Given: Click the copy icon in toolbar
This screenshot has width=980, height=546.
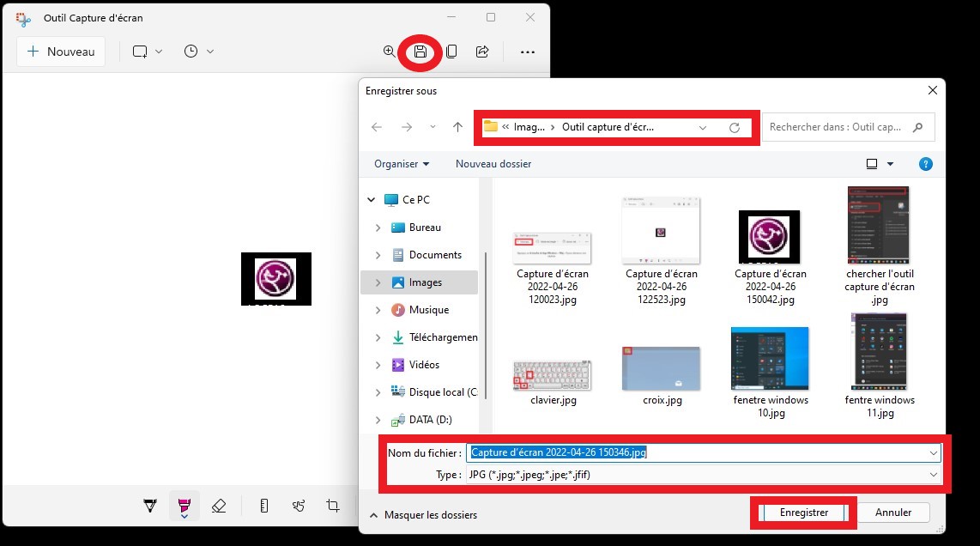Looking at the screenshot, I should pyautogui.click(x=451, y=52).
